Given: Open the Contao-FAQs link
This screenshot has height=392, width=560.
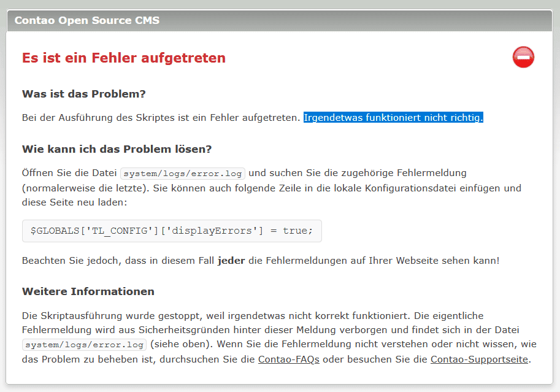Looking at the screenshot, I should tap(288, 359).
